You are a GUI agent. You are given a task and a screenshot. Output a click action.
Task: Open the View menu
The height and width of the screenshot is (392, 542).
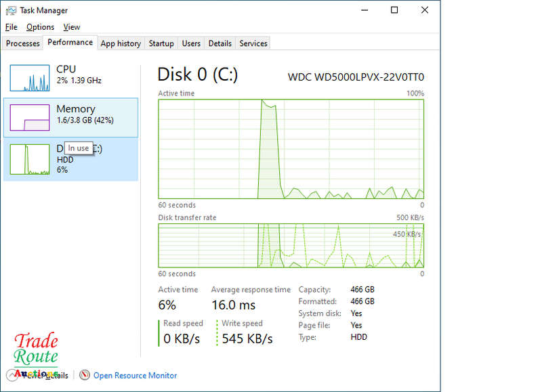point(72,27)
